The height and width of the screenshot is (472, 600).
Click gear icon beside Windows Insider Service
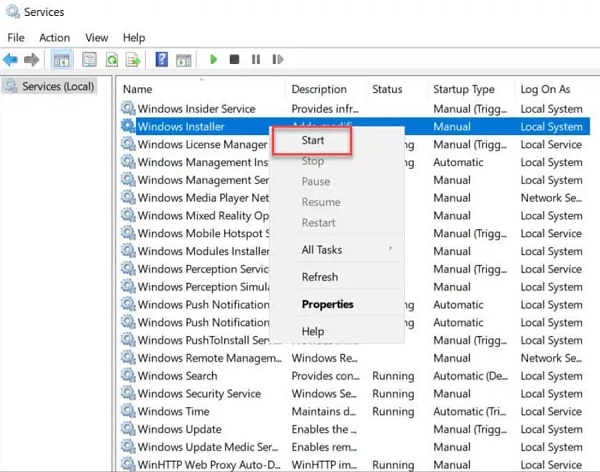pos(128,108)
